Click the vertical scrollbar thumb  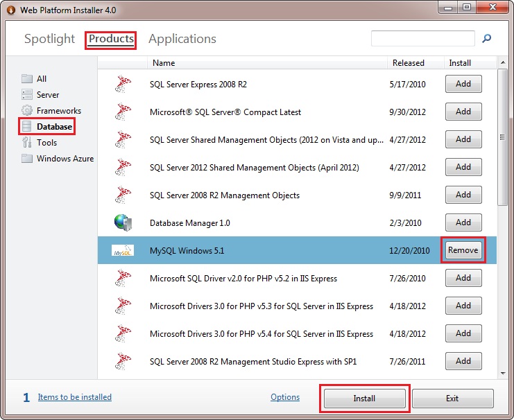coord(502,137)
